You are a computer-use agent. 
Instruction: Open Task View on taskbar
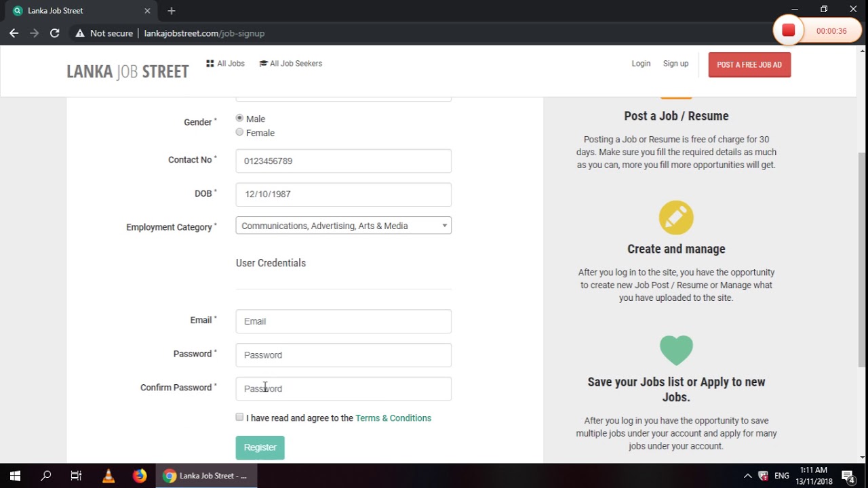tap(76, 476)
